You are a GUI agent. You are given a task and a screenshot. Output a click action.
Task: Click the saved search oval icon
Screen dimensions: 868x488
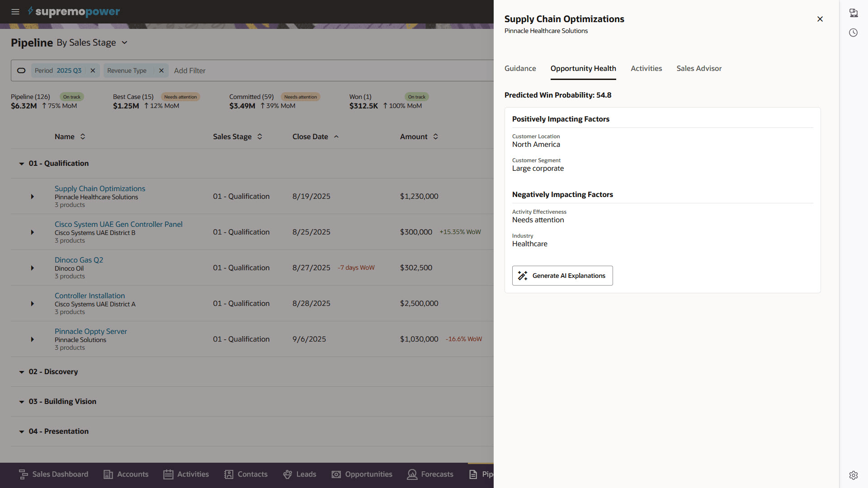(21, 70)
